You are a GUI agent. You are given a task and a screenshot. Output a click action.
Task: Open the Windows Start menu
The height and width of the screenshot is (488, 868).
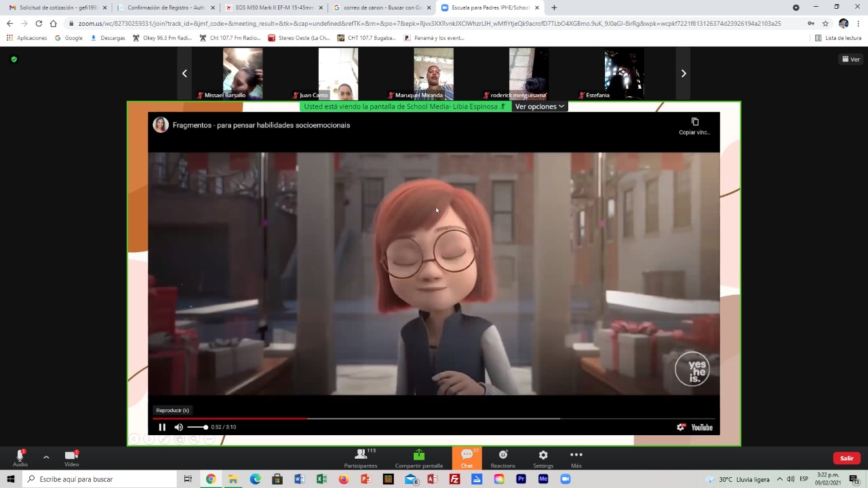(10, 479)
